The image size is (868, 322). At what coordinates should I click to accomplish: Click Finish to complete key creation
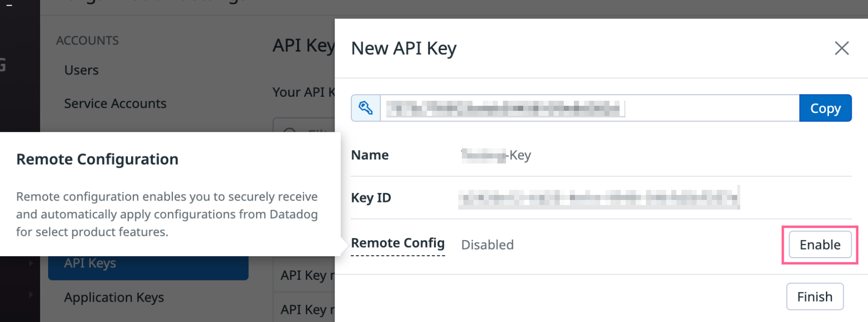click(815, 297)
